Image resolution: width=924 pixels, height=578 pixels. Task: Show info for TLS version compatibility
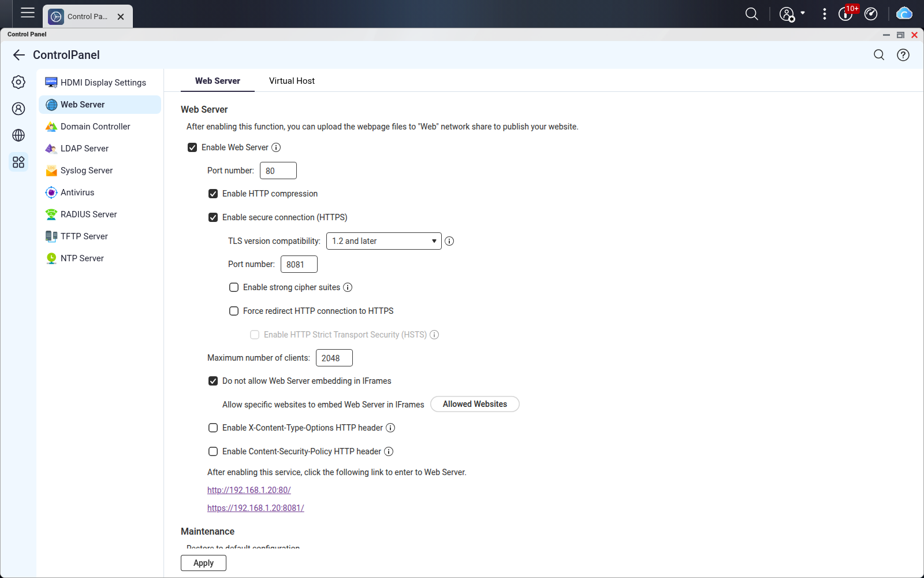click(x=449, y=241)
